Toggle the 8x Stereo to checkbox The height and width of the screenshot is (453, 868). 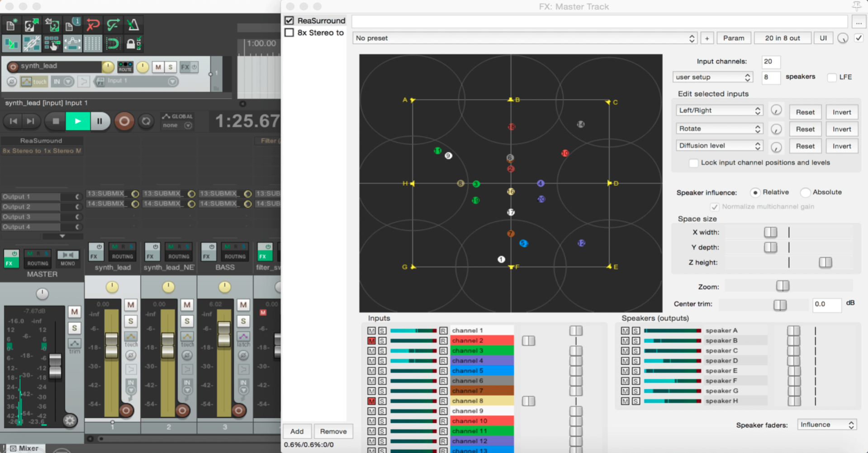pyautogui.click(x=289, y=33)
